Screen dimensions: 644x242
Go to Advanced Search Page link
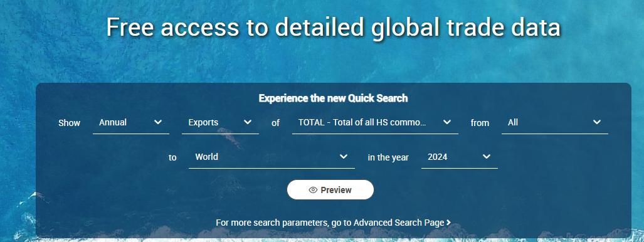[x=333, y=223]
